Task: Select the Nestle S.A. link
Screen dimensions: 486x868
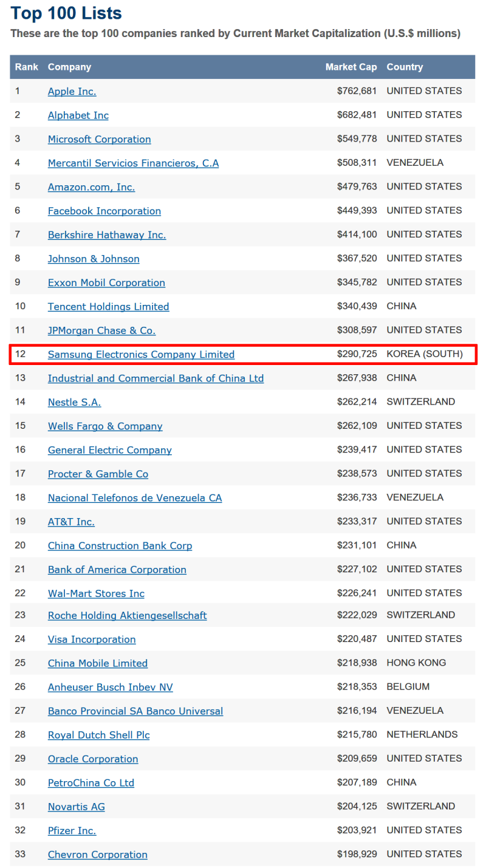Action: tap(74, 402)
